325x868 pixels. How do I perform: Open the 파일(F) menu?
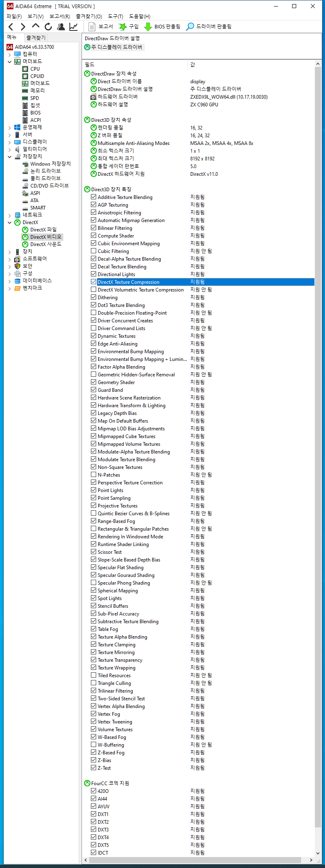pos(14,16)
